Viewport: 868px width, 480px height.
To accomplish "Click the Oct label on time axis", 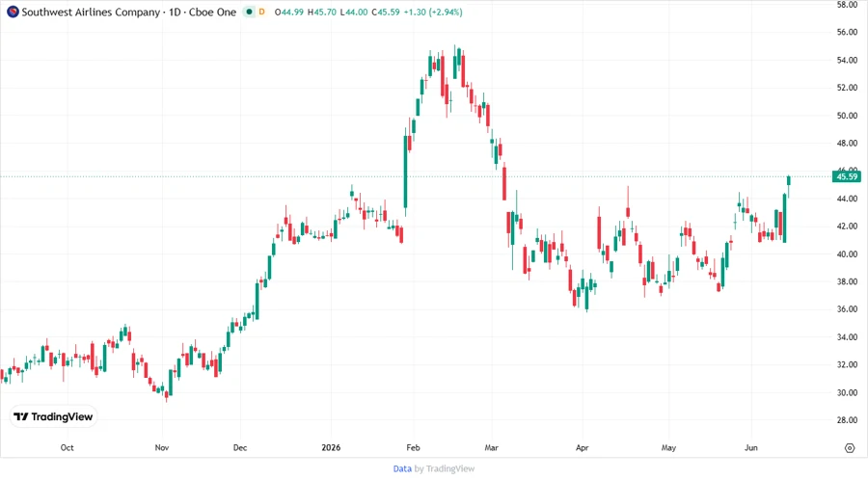I will point(67,447).
